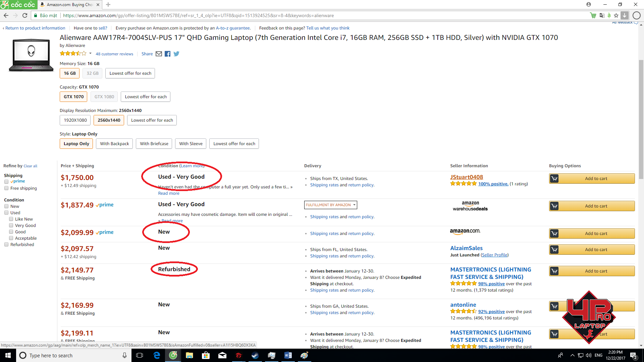644x362 pixels.
Task: Click shopping cart icon in address bar
Action: [593, 15]
